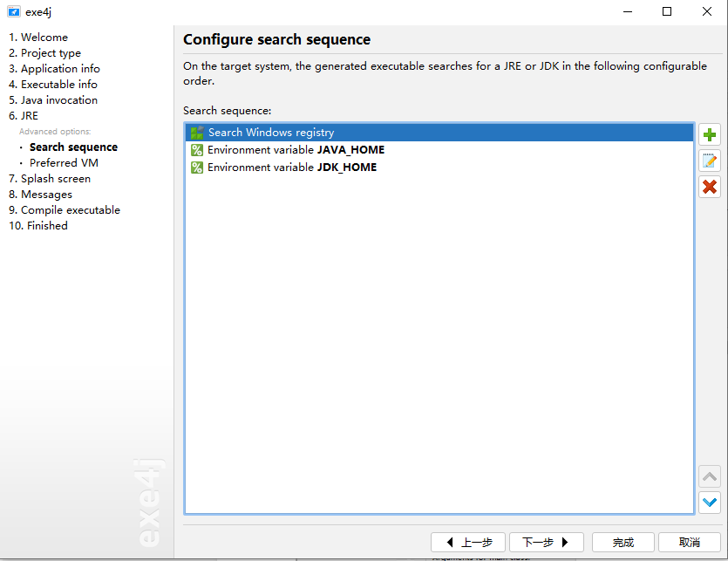Jump to step 3 Application info
Viewport: 728px width, 561px height.
(x=54, y=69)
